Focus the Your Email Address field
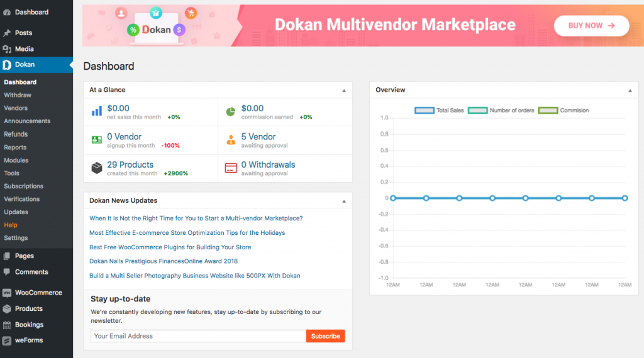The height and width of the screenshot is (358, 644). coord(198,336)
